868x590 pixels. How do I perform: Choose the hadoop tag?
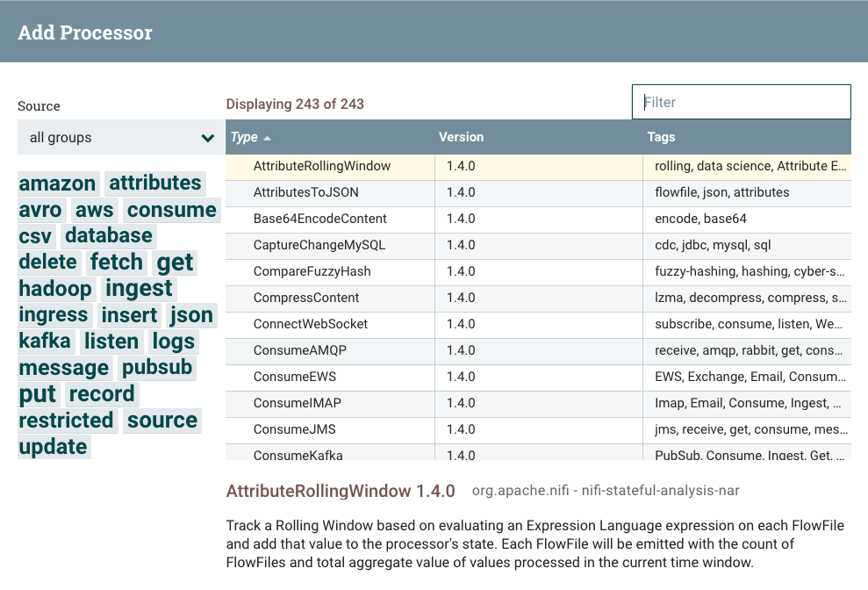[55, 289]
